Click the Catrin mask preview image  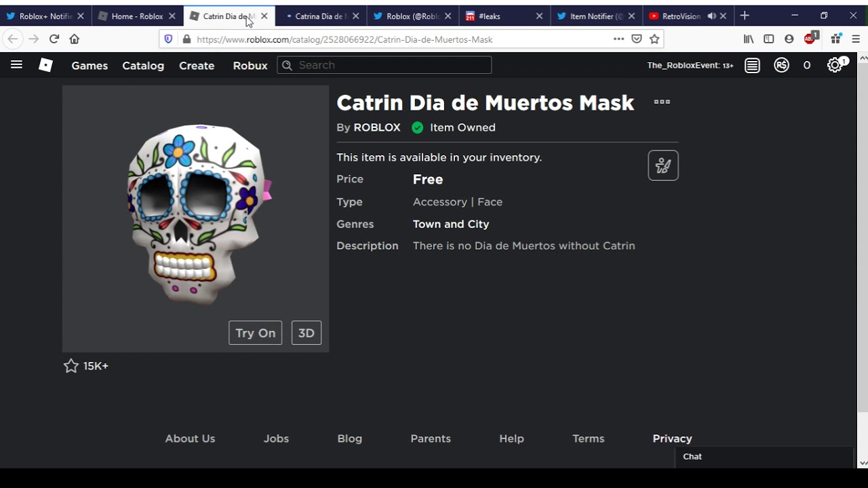(196, 219)
